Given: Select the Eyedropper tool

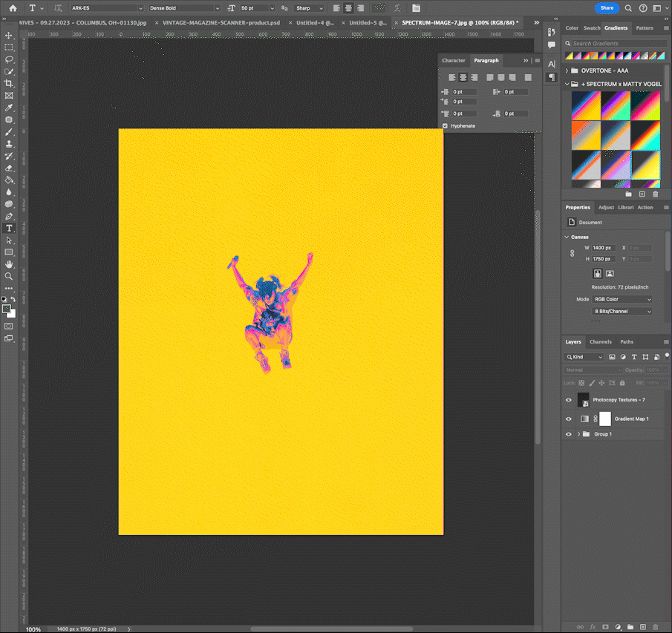Looking at the screenshot, I should pyautogui.click(x=9, y=108).
